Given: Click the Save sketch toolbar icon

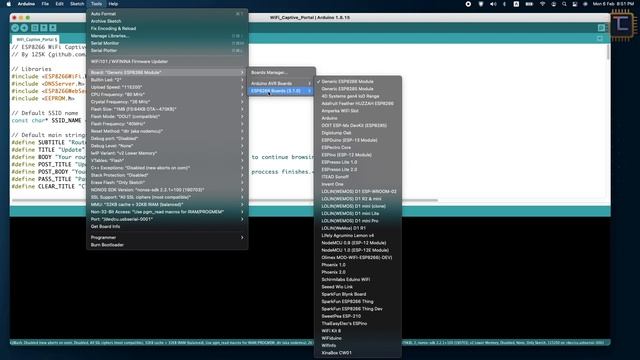Looking at the screenshot, I should tap(53, 28).
